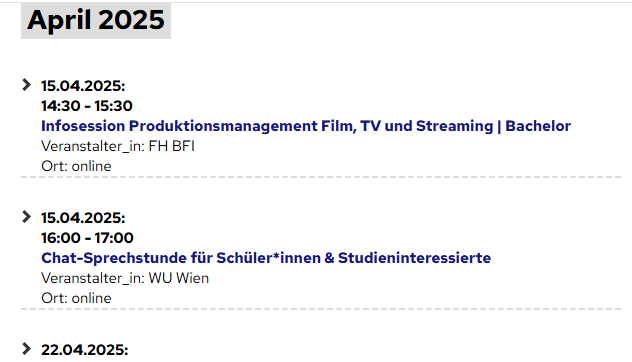Open Infosession Produktionsmanagement Film, TV und Streaming link

point(306,126)
